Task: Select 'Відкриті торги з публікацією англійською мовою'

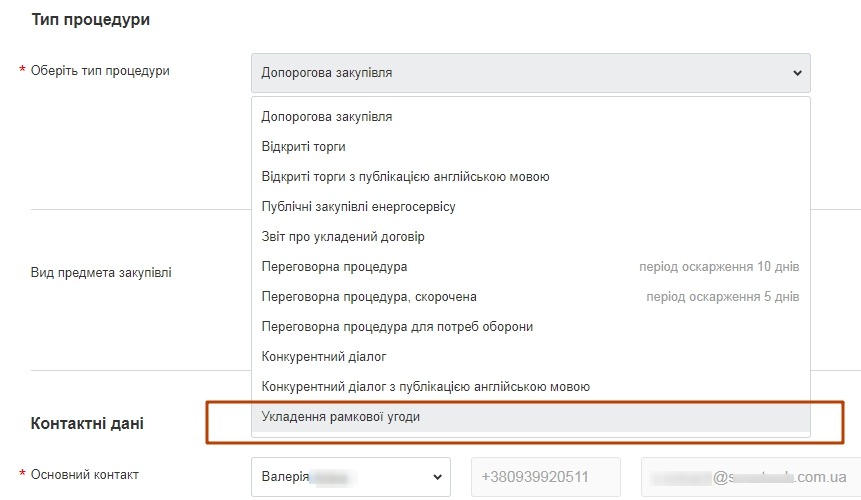Action: (x=405, y=177)
